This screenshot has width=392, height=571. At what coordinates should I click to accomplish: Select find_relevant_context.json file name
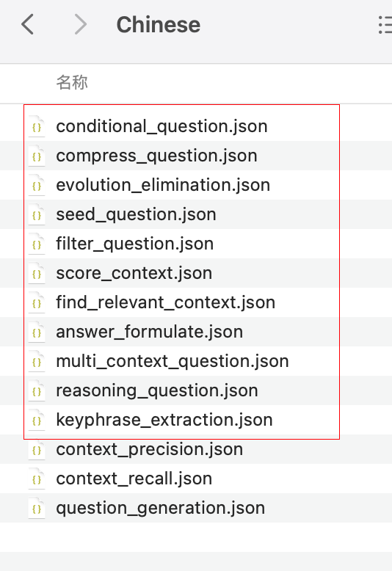(x=165, y=302)
